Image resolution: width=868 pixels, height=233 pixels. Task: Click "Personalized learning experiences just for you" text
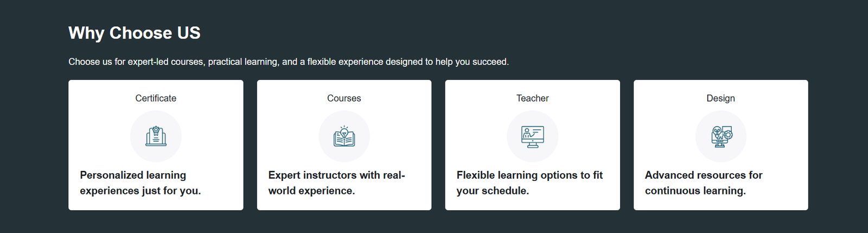[140, 183]
